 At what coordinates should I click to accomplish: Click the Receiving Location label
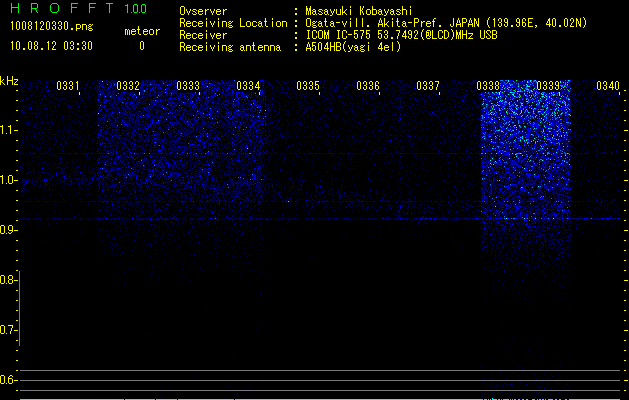click(233, 23)
